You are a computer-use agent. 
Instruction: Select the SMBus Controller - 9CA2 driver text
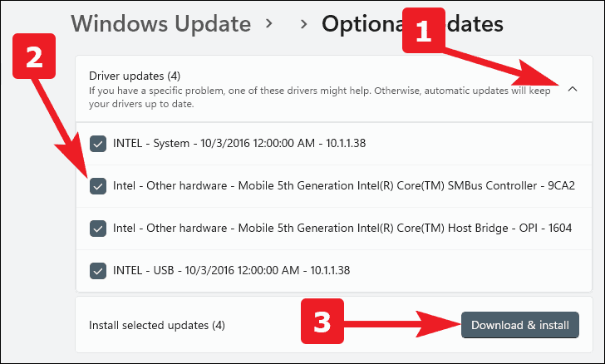344,185
